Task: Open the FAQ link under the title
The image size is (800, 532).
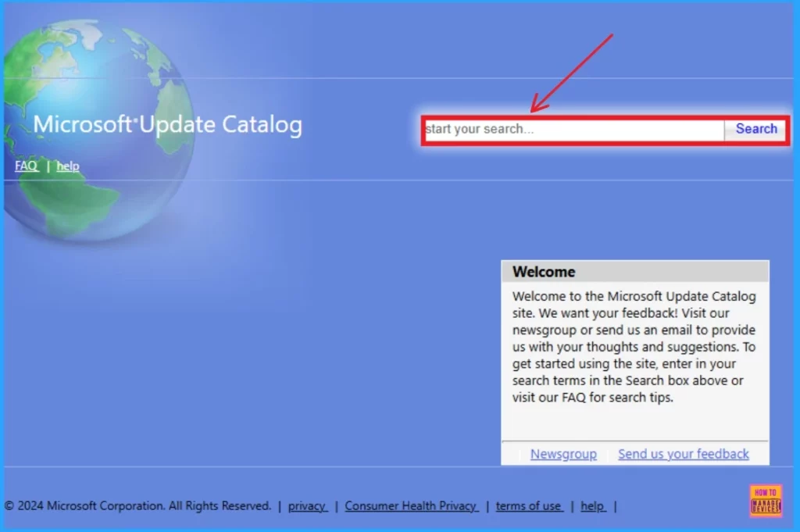Action: [x=26, y=166]
